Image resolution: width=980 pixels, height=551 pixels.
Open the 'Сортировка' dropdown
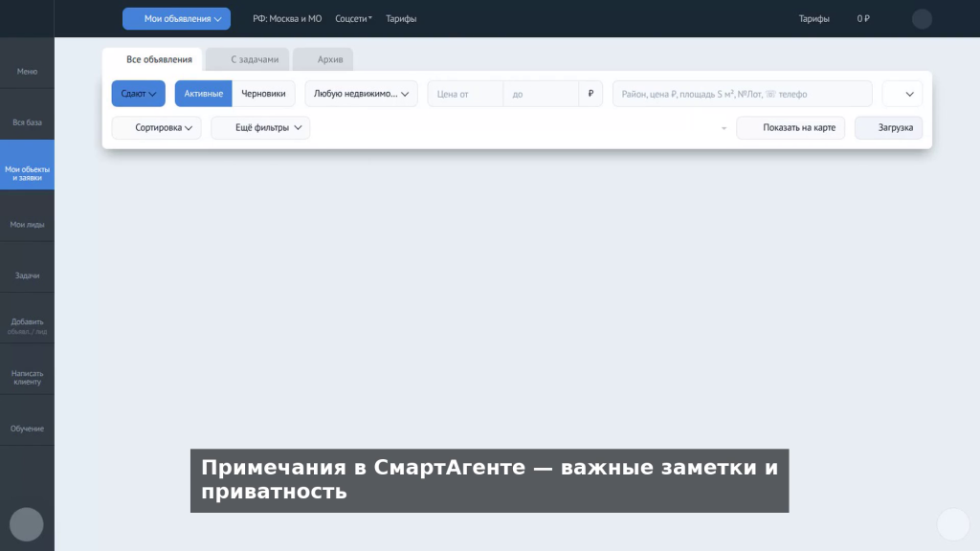(x=156, y=127)
